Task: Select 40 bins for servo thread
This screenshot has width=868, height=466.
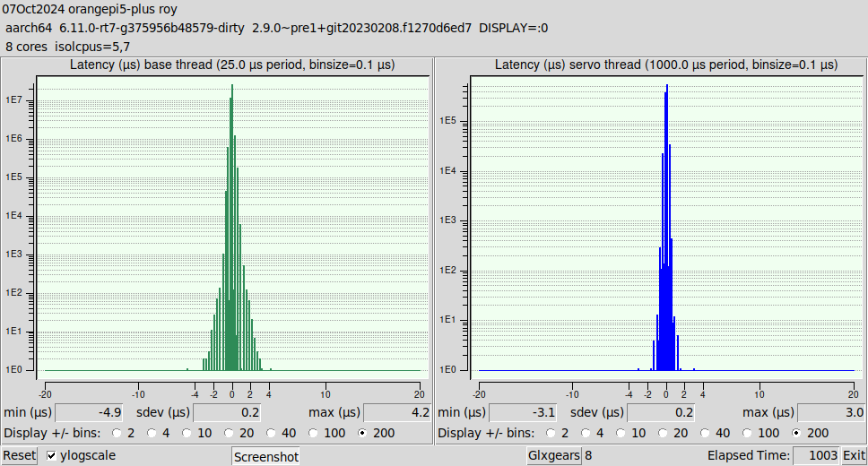Action: point(705,433)
